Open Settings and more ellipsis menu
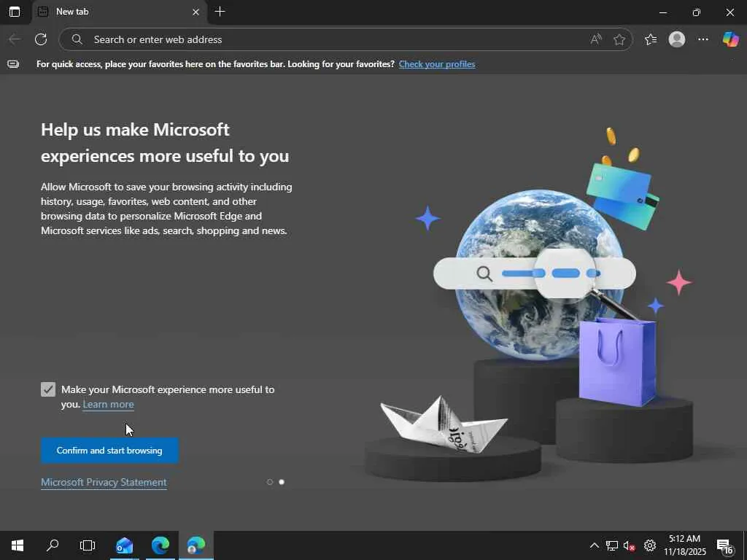Screen dimensions: 747x560 (x=703, y=39)
